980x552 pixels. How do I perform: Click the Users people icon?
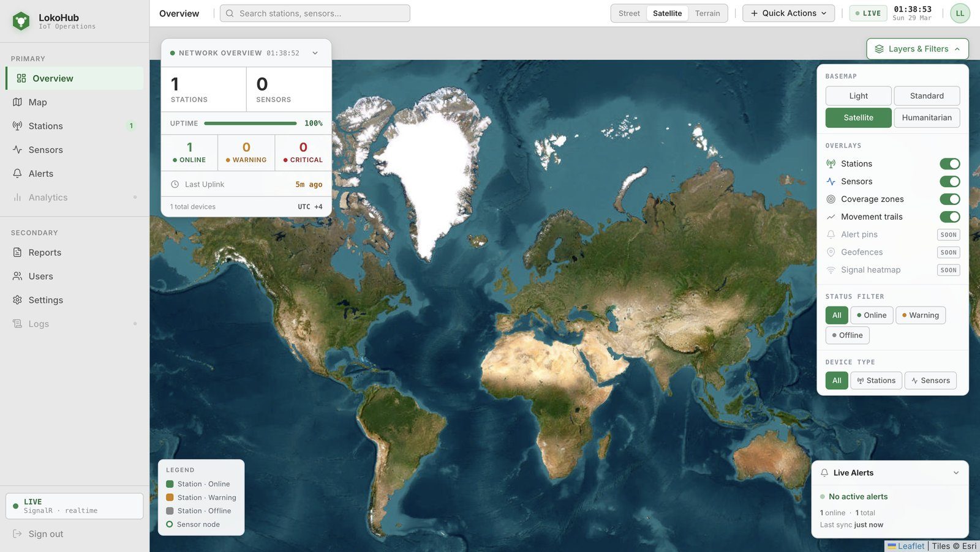(17, 277)
